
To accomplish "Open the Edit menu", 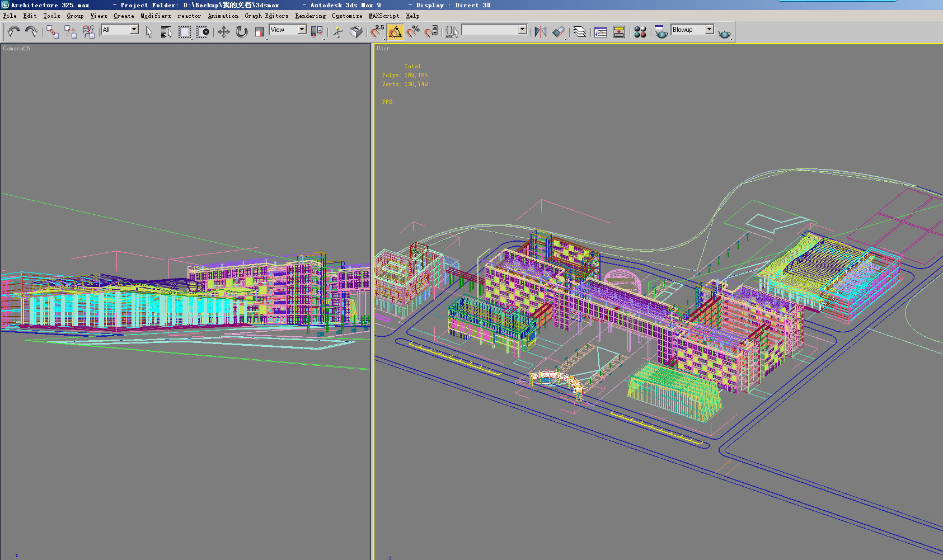I will [x=30, y=16].
